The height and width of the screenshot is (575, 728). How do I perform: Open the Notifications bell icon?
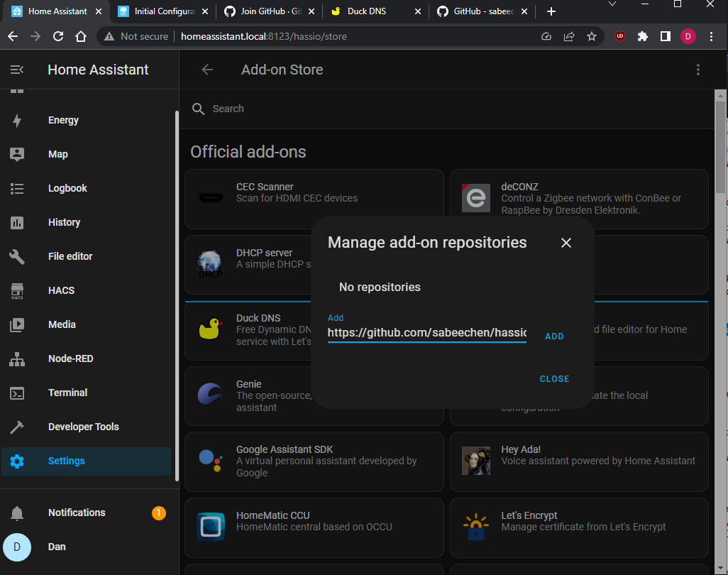[x=17, y=513]
